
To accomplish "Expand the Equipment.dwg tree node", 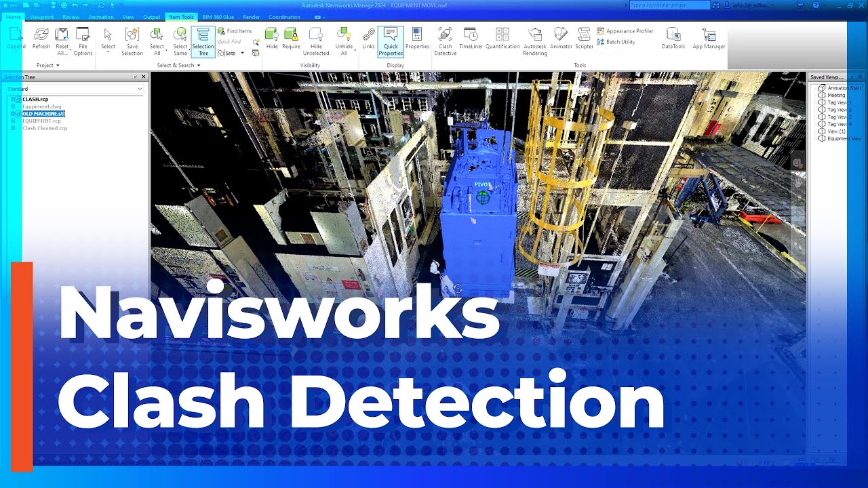I will (x=12, y=106).
